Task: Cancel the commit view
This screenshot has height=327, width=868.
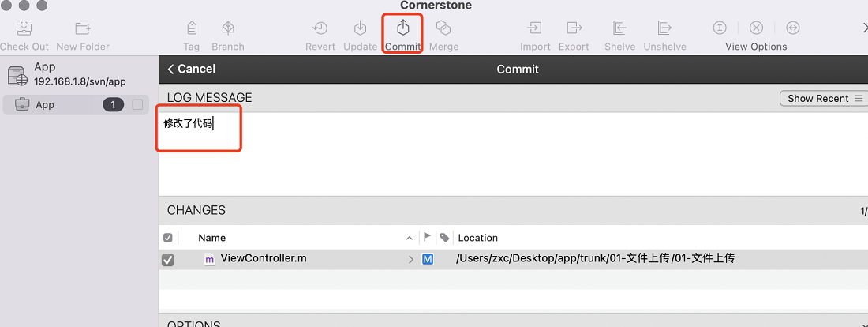Action: (x=191, y=69)
